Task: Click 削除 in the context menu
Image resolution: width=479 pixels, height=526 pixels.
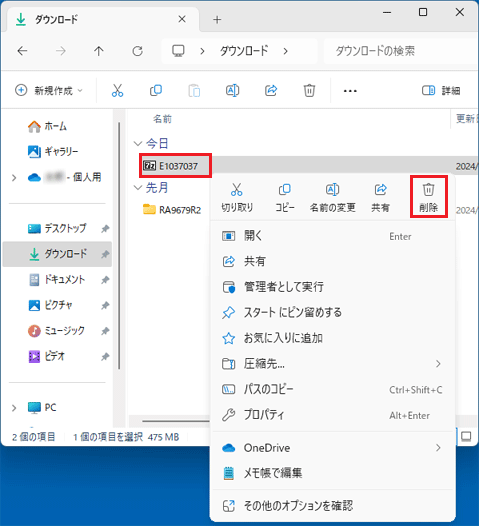Action: coord(428,198)
